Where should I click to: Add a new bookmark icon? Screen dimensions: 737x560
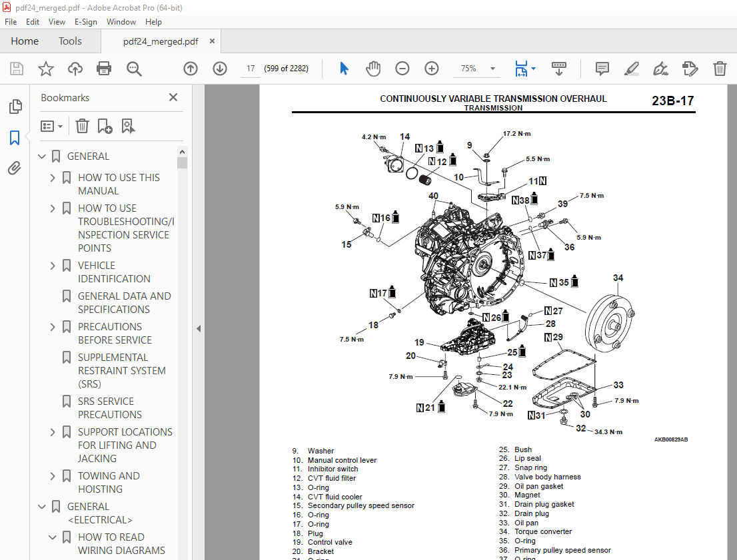105,126
